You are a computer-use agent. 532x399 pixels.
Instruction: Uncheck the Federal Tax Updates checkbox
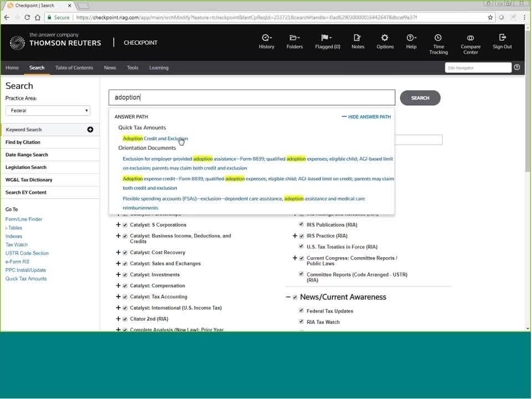[x=301, y=311]
